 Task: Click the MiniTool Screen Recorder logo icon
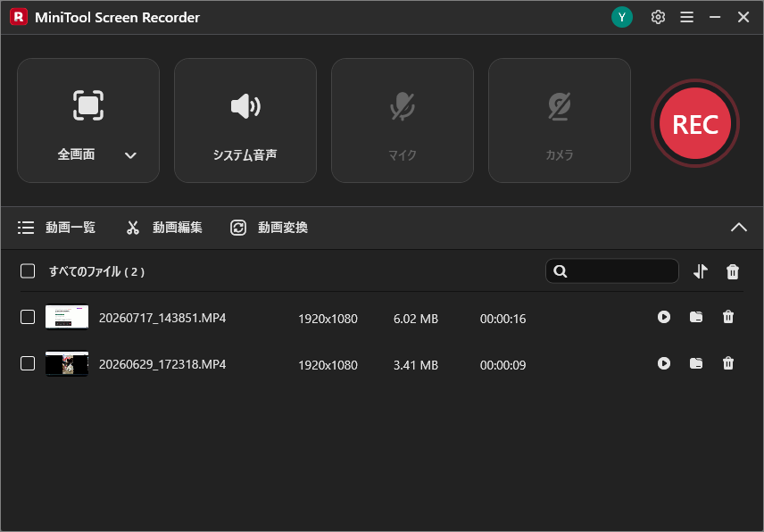[19, 17]
